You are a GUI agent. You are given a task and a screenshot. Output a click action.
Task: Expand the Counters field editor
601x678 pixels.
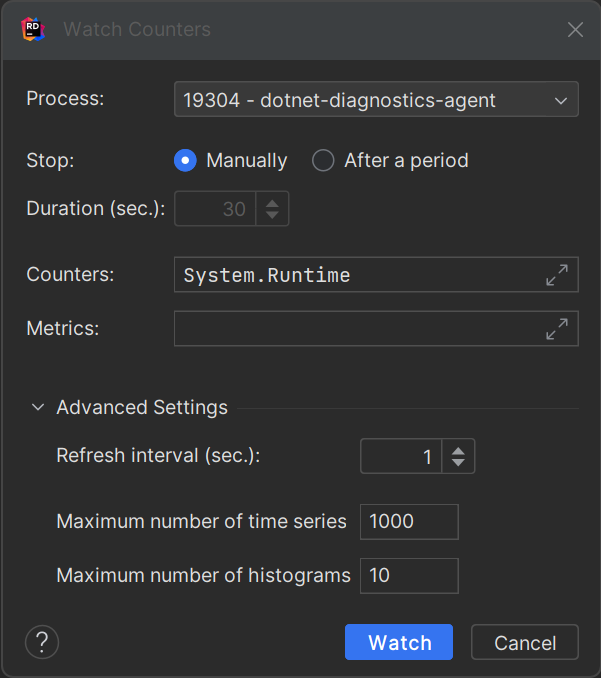coord(556,275)
